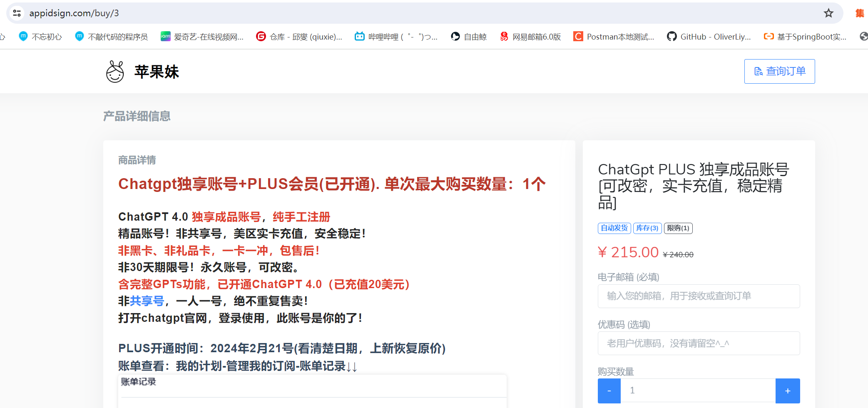
Task: Click the 账单记录 image header
Action: pos(138,382)
